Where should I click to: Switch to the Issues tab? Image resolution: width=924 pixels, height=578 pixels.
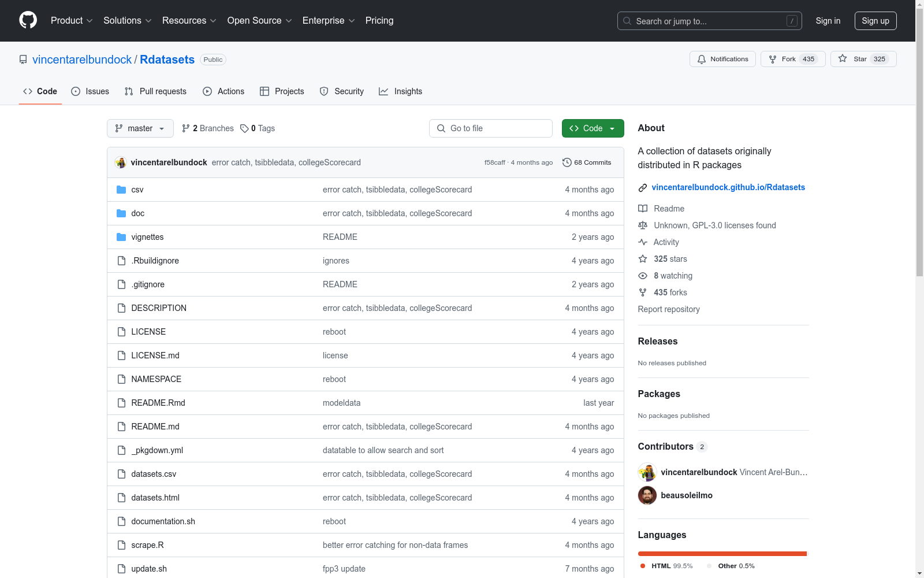(x=90, y=91)
